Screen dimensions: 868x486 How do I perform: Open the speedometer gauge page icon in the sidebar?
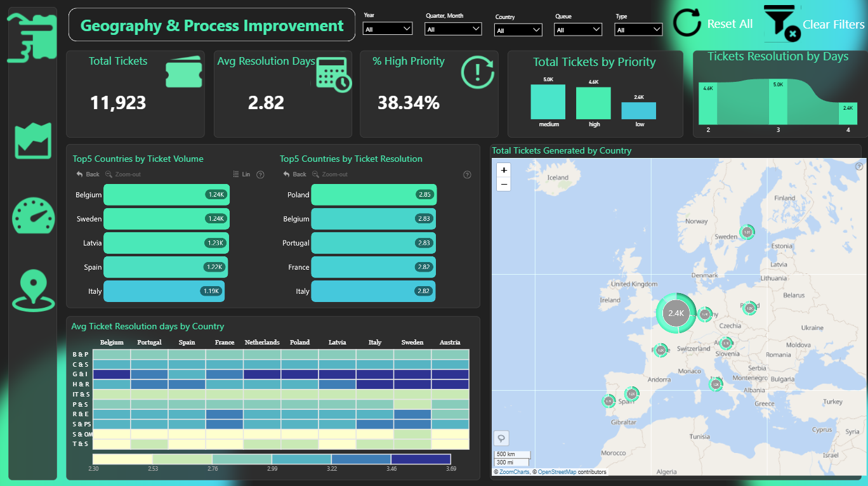tap(33, 217)
